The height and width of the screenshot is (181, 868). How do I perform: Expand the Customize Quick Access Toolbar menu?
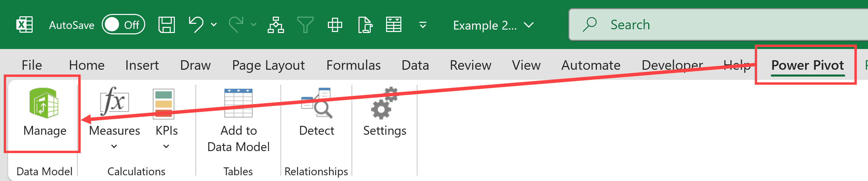tap(423, 25)
